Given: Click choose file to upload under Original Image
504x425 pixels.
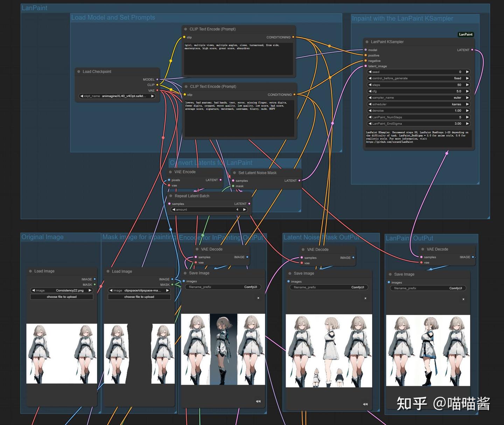Looking at the screenshot, I should 62,297.
